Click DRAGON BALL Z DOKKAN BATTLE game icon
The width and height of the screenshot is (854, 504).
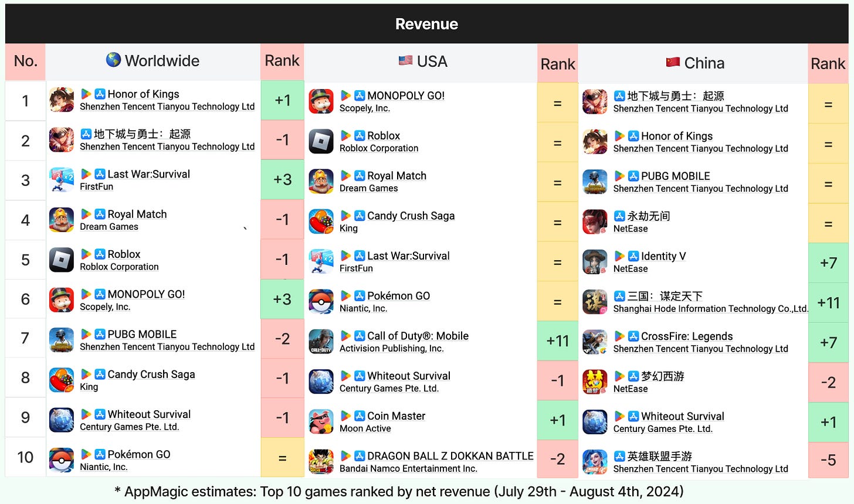pos(321,462)
